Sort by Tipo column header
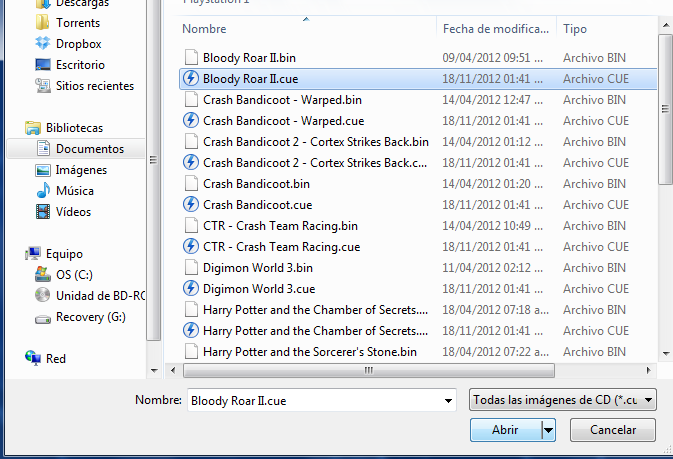Viewport: 673px width, 459px height. tap(575, 29)
